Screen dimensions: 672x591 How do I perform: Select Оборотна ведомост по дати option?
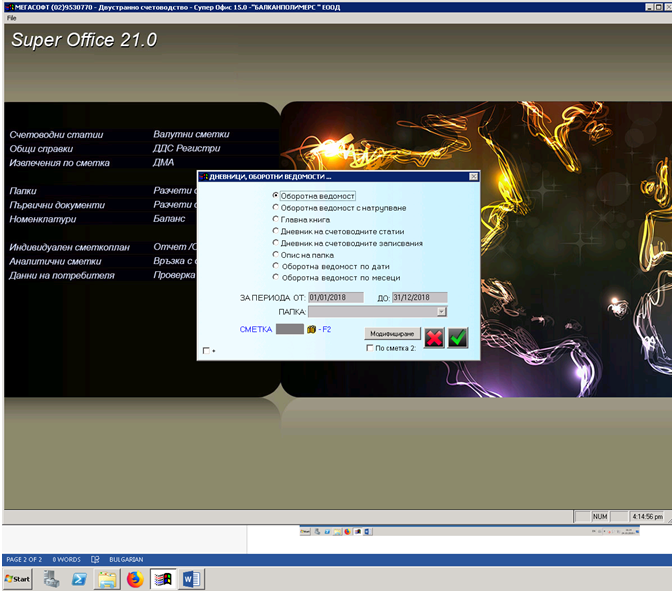(x=276, y=266)
